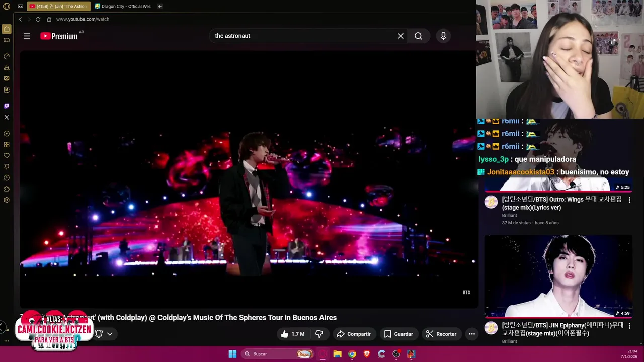This screenshot has height=362, width=644.
Task: Click the main video player
Action: pos(249,179)
